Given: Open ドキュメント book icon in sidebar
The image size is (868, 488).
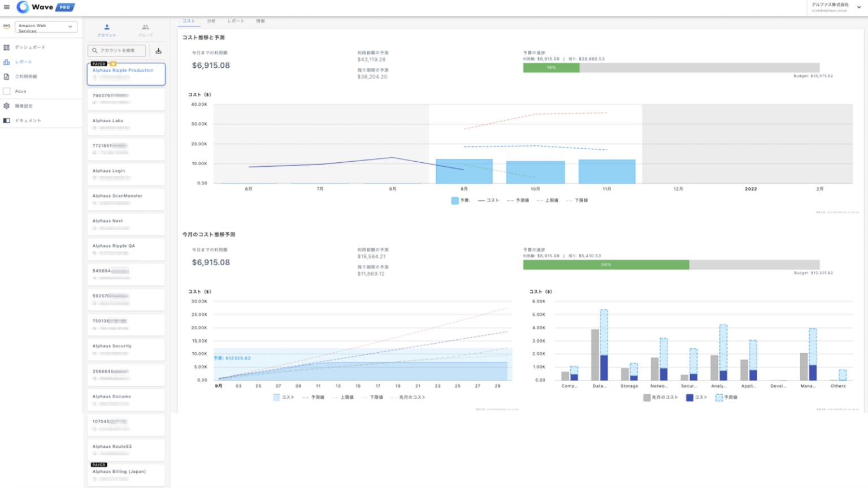Looking at the screenshot, I should point(7,120).
